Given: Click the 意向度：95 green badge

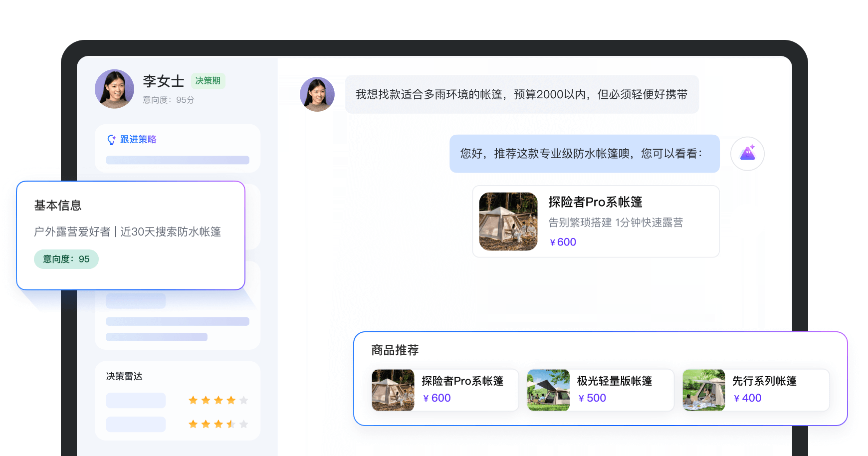Looking at the screenshot, I should pyautogui.click(x=66, y=259).
